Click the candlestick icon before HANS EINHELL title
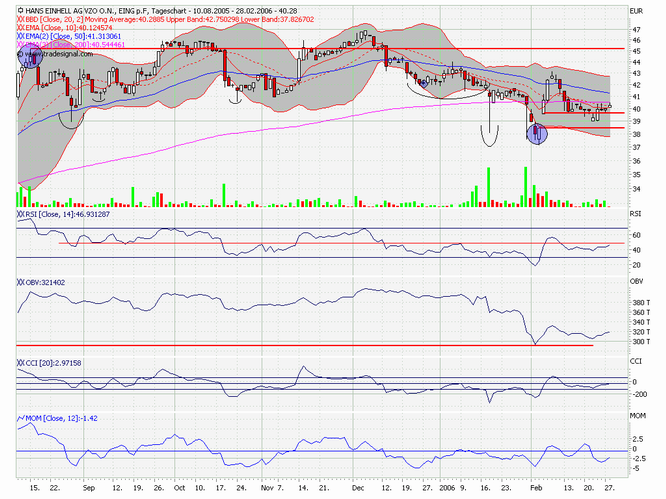The height and width of the screenshot is (499, 666). (22, 8)
